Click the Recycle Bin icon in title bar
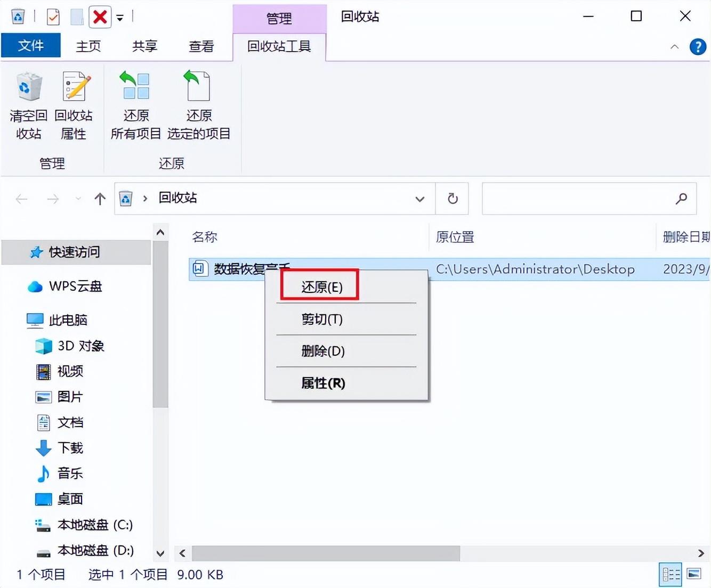Image resolution: width=711 pixels, height=588 pixels. click(x=18, y=17)
